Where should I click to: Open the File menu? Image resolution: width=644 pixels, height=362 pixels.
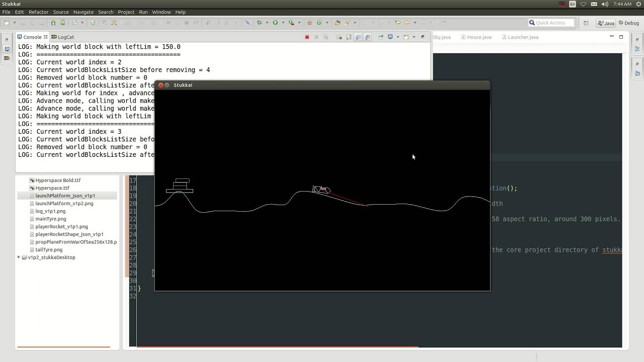6,12
